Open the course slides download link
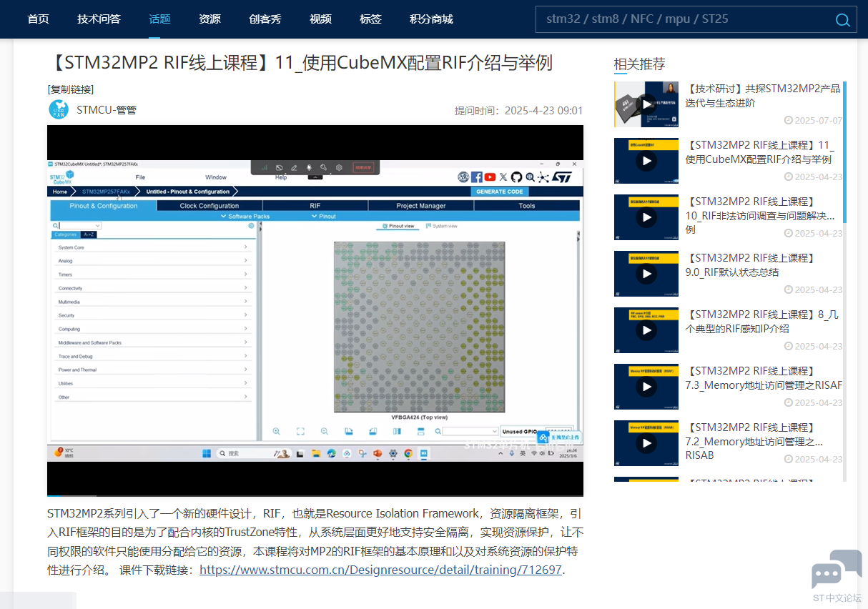 point(380,570)
